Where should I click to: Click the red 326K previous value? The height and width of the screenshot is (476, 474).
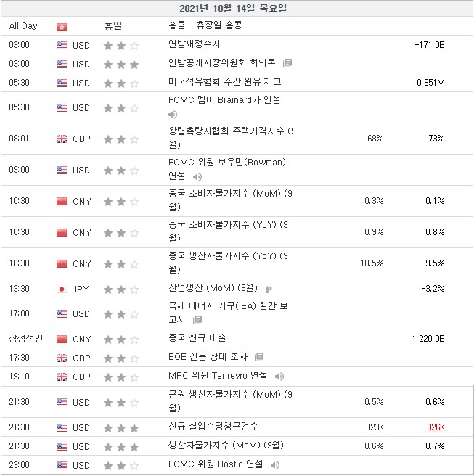point(436,427)
